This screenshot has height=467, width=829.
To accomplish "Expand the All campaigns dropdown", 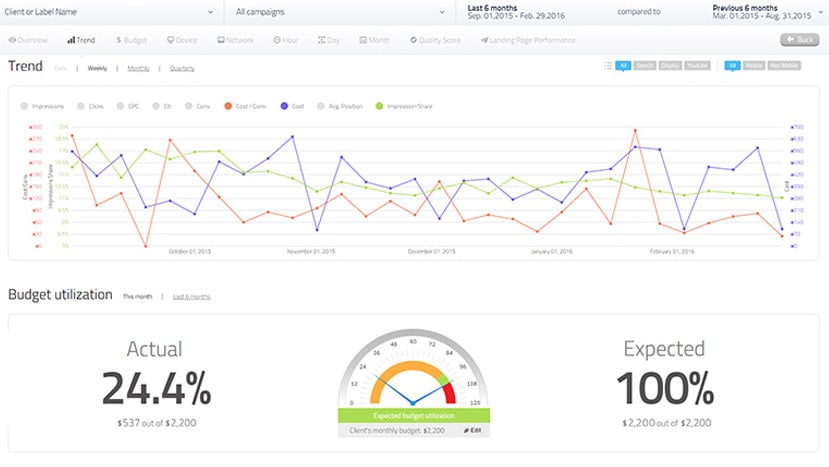I will [x=340, y=12].
